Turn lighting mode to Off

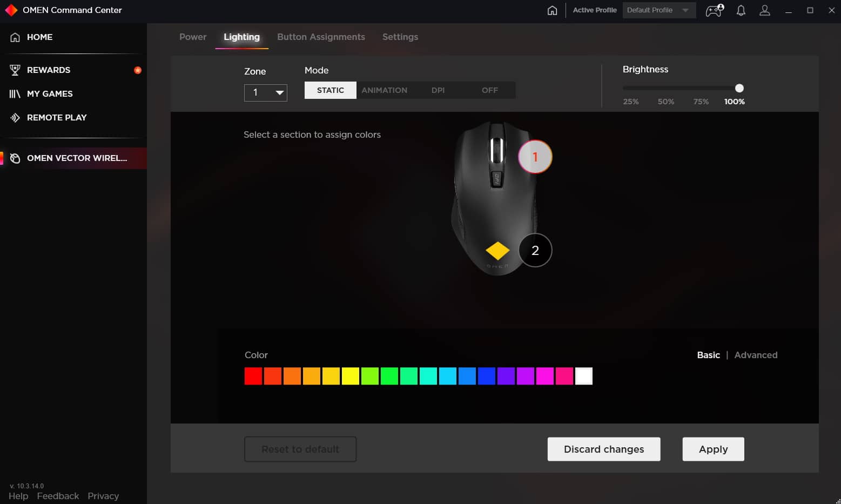[489, 90]
